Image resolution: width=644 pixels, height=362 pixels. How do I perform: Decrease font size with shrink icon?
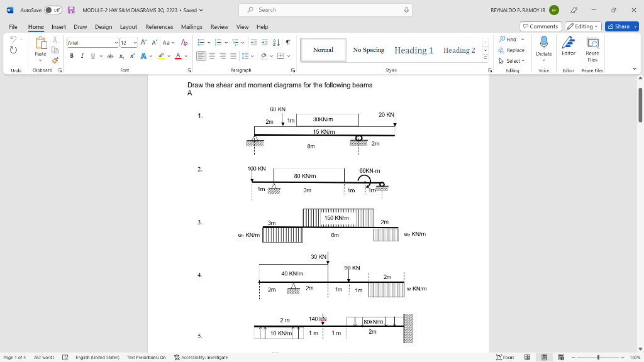155,43
